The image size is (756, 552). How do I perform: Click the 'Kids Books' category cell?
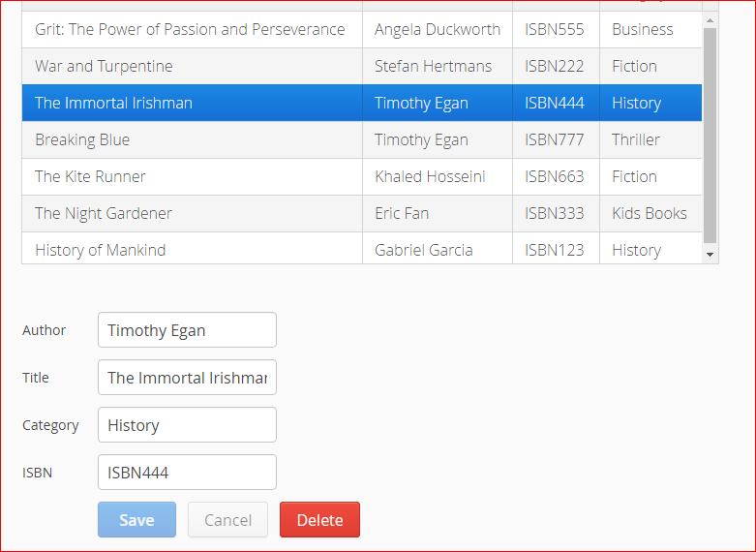click(x=650, y=213)
